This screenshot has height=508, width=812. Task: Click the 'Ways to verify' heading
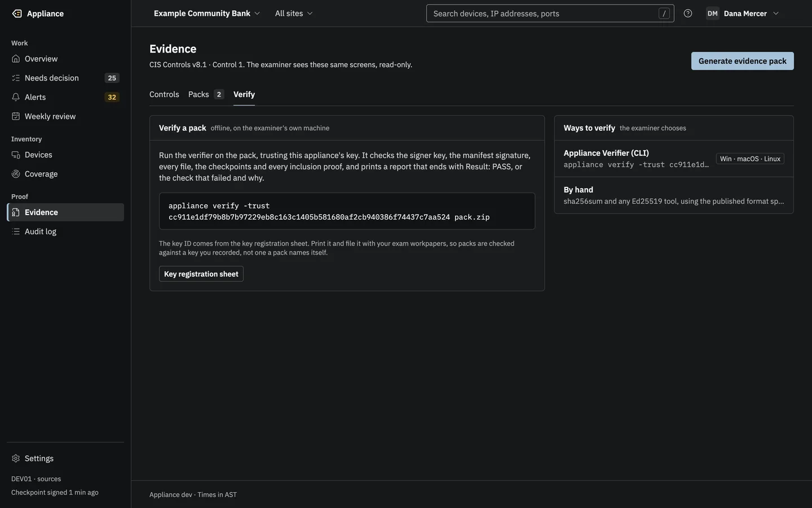click(x=589, y=128)
